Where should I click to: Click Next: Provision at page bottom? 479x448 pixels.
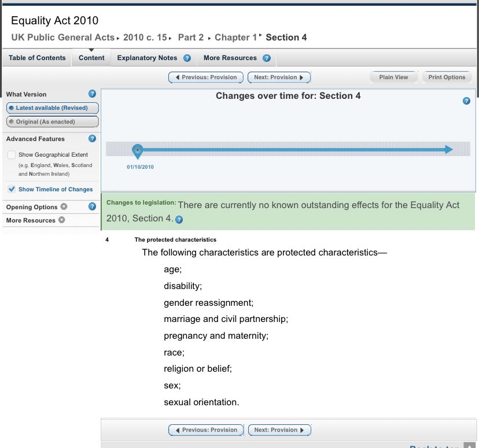(x=279, y=430)
